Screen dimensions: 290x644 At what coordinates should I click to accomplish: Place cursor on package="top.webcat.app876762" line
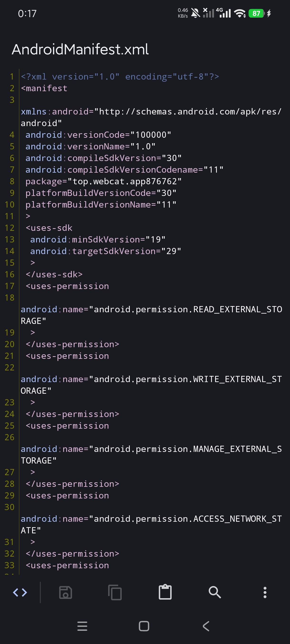104,181
